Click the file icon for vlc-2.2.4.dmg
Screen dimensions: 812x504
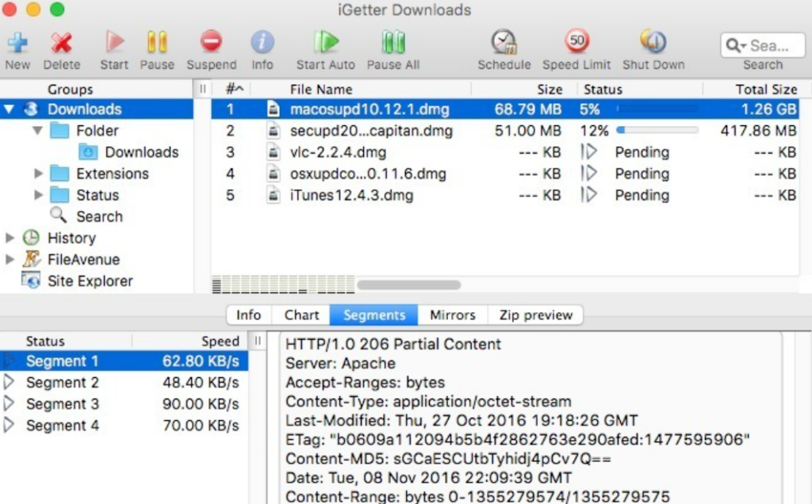tap(273, 152)
